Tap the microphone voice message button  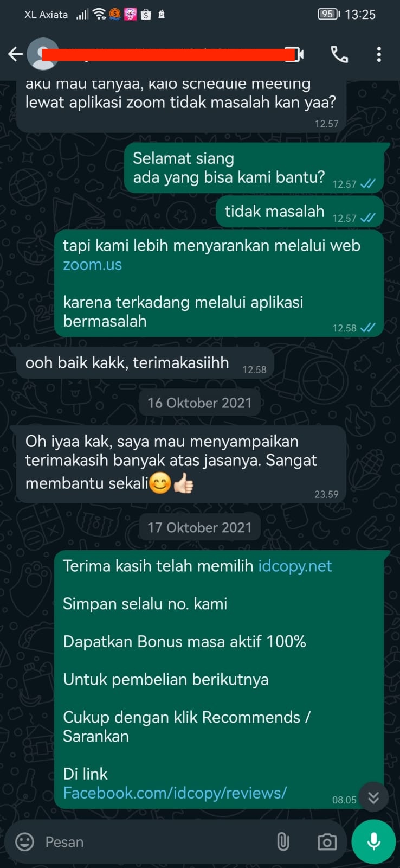(373, 841)
